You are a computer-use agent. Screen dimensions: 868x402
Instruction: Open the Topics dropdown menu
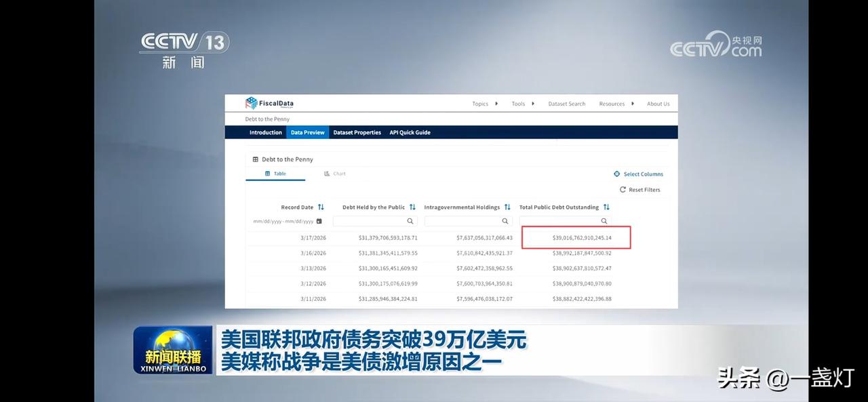tap(485, 104)
